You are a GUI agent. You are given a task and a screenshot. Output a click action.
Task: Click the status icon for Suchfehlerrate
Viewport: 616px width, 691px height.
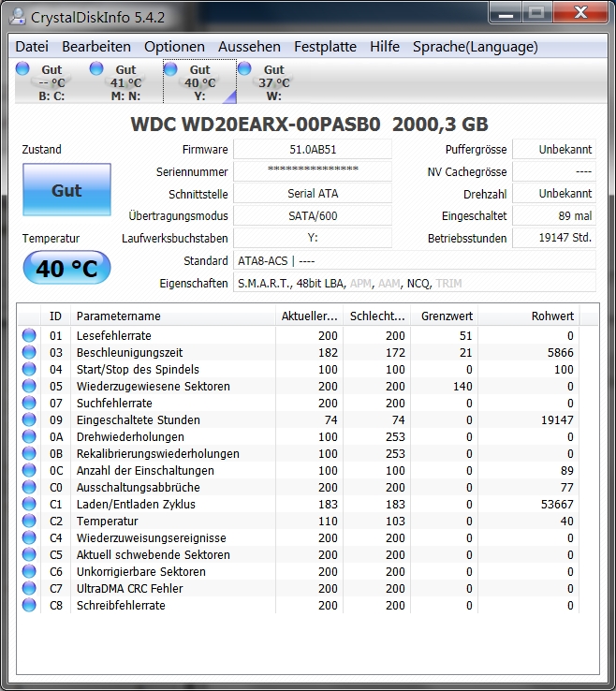pos(29,403)
